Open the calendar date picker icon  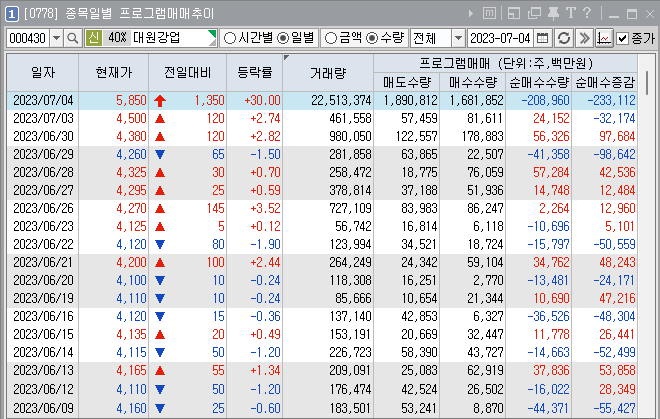(543, 38)
